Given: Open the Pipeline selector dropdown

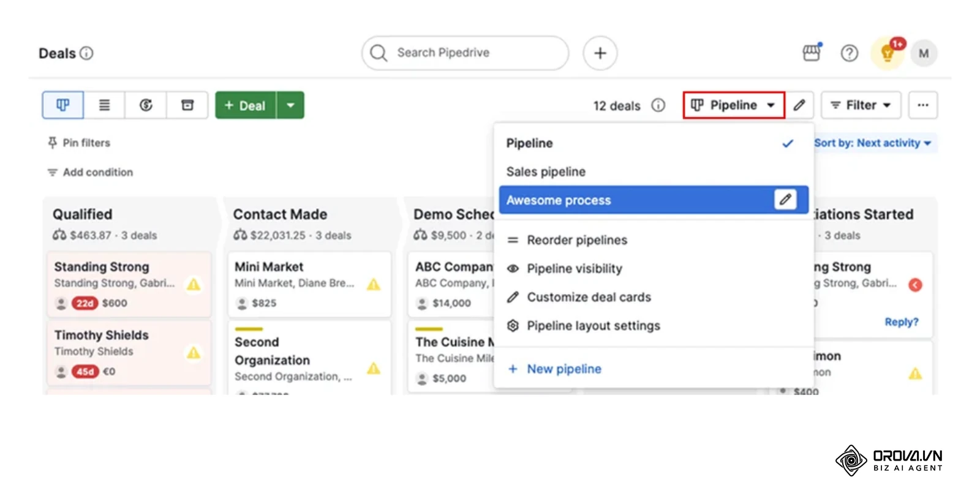Looking at the screenshot, I should pos(734,105).
